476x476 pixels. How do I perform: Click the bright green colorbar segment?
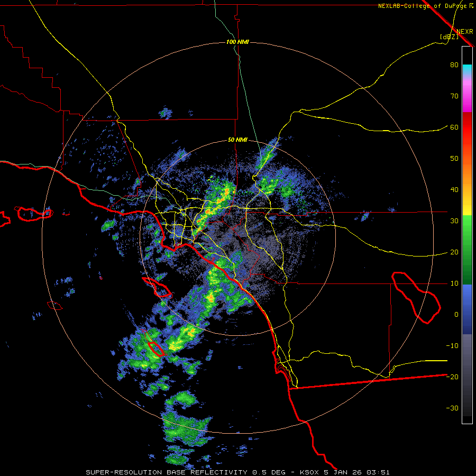coord(467,227)
